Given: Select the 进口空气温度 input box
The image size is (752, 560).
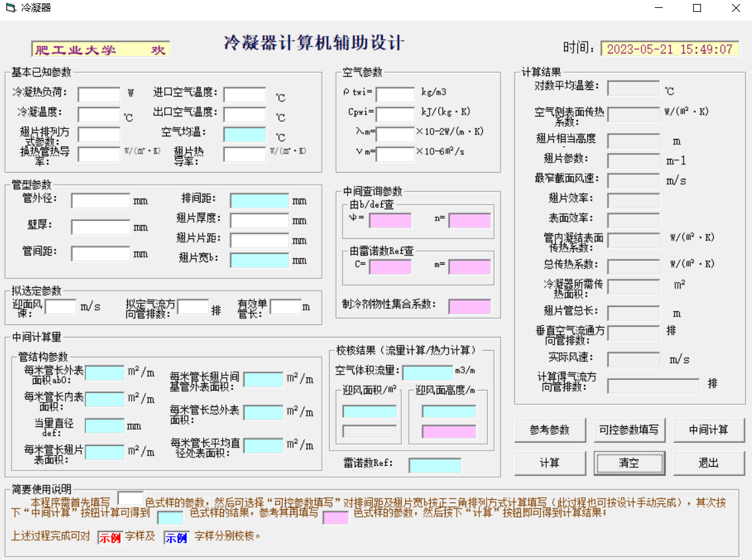Looking at the screenshot, I should [244, 94].
